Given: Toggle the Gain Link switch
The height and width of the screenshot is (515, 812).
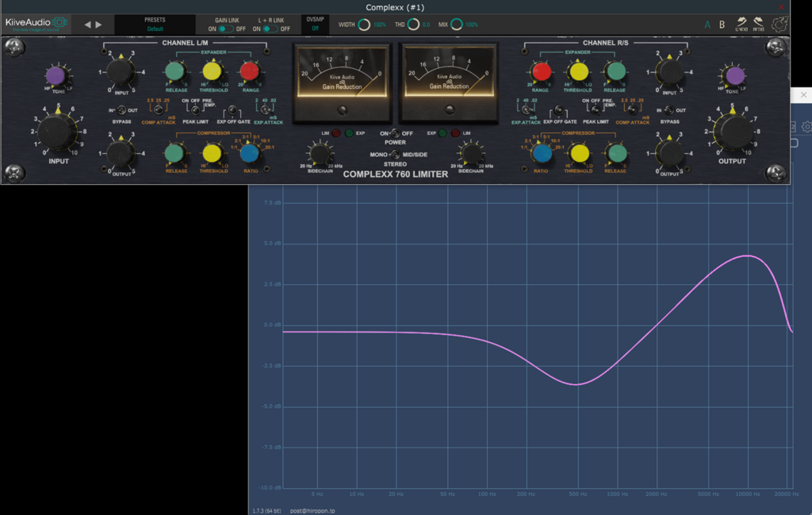Looking at the screenshot, I should [x=225, y=29].
